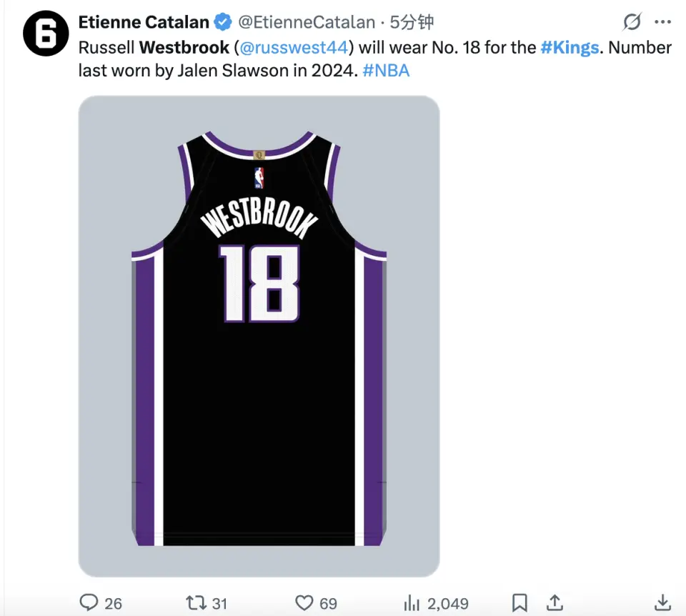Like the post with the heart icon

[x=305, y=602]
